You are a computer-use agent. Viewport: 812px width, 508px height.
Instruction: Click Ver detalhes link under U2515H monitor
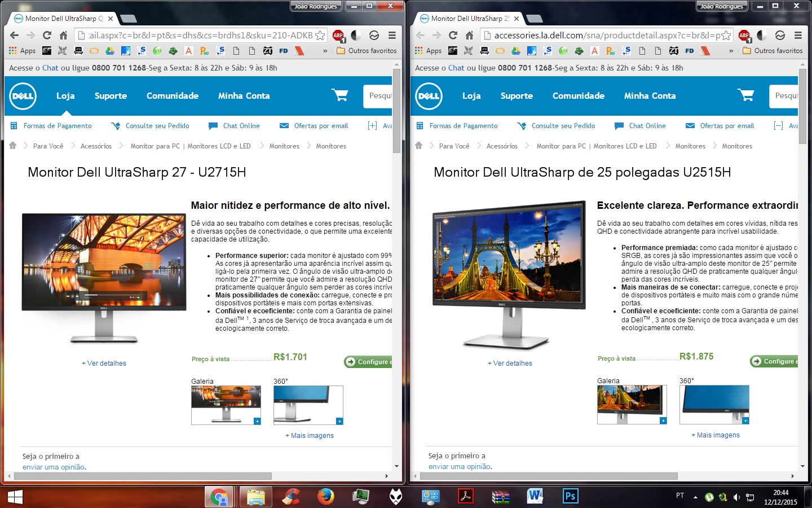click(510, 364)
